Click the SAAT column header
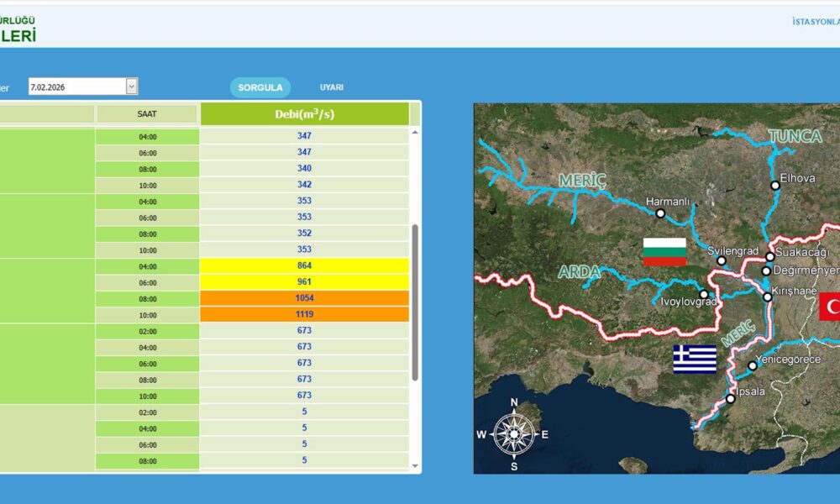This screenshot has height=504, width=840. [146, 114]
